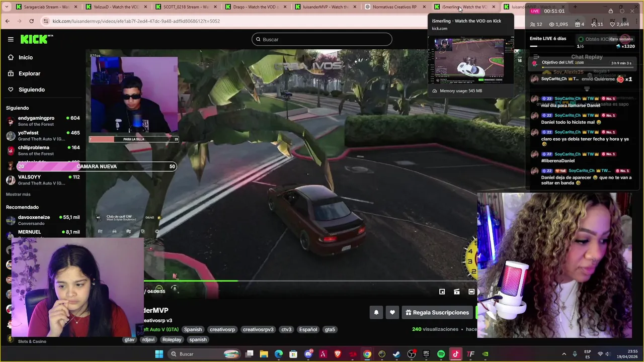Expand Mostrar más in the Siguiendo list
The height and width of the screenshot is (362, 644).
[18, 194]
